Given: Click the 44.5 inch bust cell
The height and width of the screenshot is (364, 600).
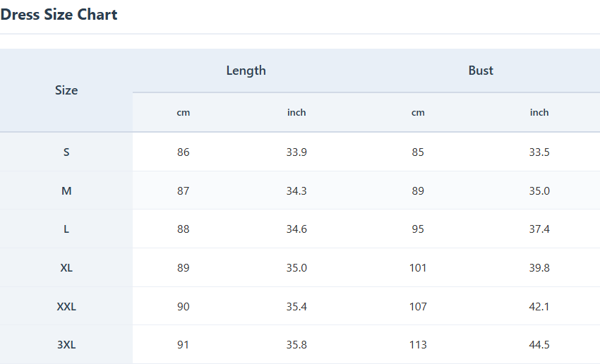Looking at the screenshot, I should point(539,345).
